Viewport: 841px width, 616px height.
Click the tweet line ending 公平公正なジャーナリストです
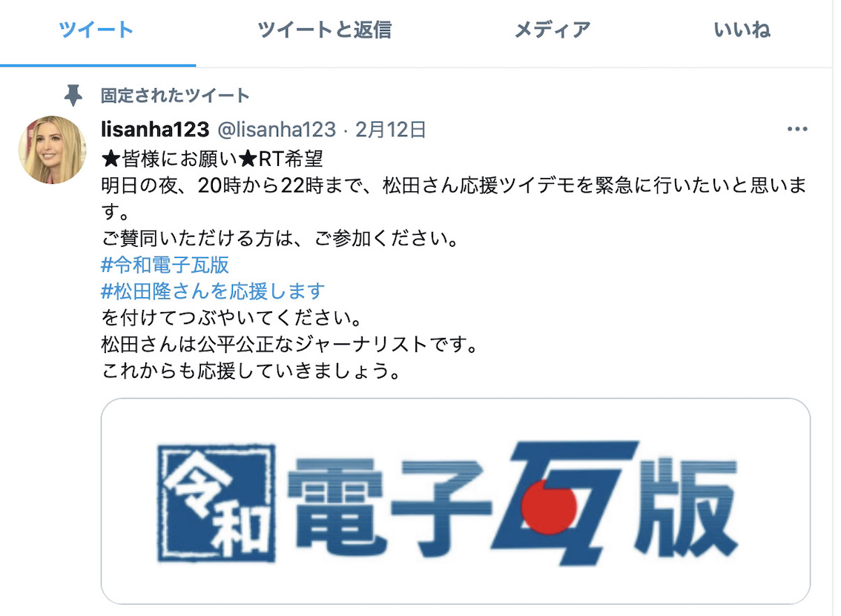click(x=290, y=344)
